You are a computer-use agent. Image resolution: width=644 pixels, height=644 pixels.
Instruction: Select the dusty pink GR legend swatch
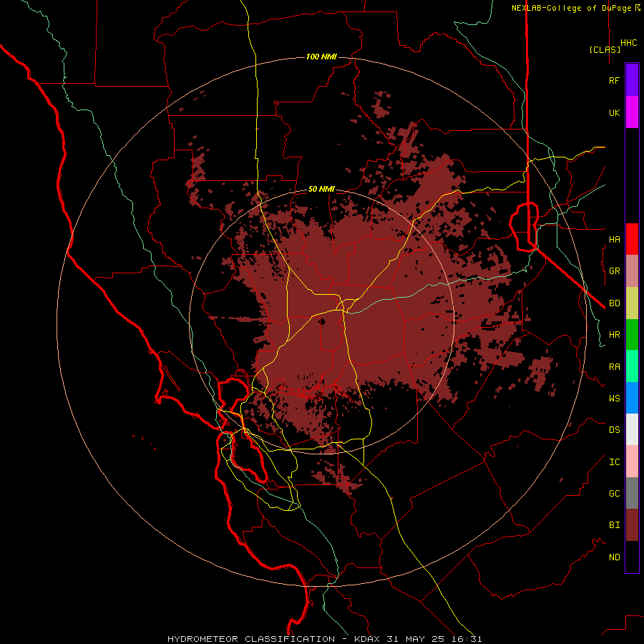[x=632, y=270]
